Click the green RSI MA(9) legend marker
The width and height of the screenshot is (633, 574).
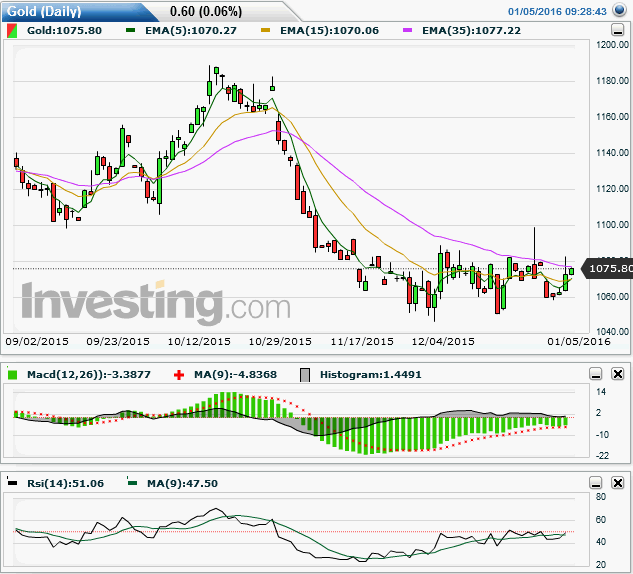point(132,483)
